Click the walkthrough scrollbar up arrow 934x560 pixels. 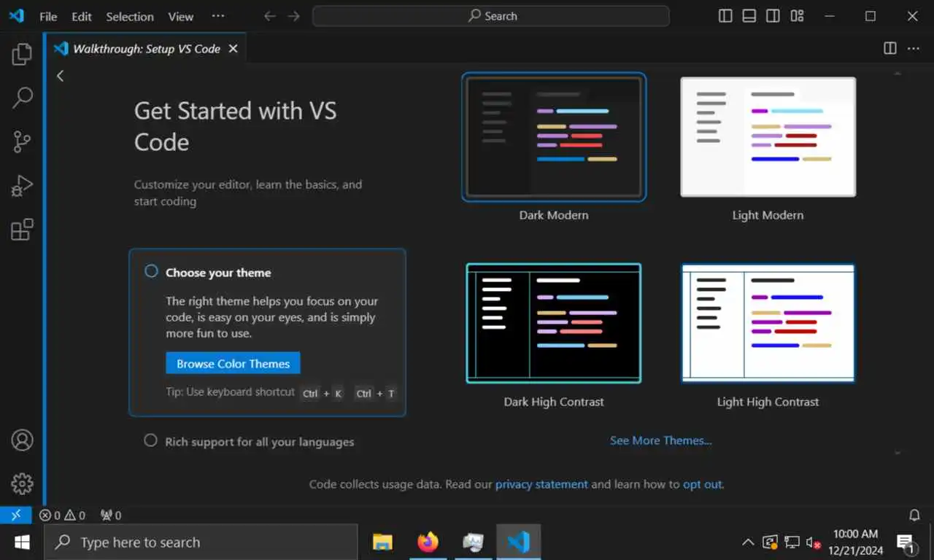pos(898,73)
